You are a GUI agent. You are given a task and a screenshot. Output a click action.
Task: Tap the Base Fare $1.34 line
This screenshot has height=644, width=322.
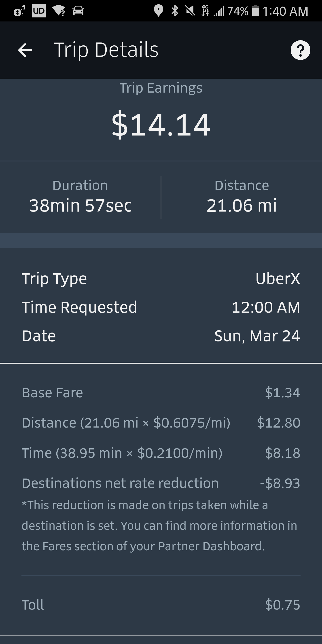pos(161,392)
